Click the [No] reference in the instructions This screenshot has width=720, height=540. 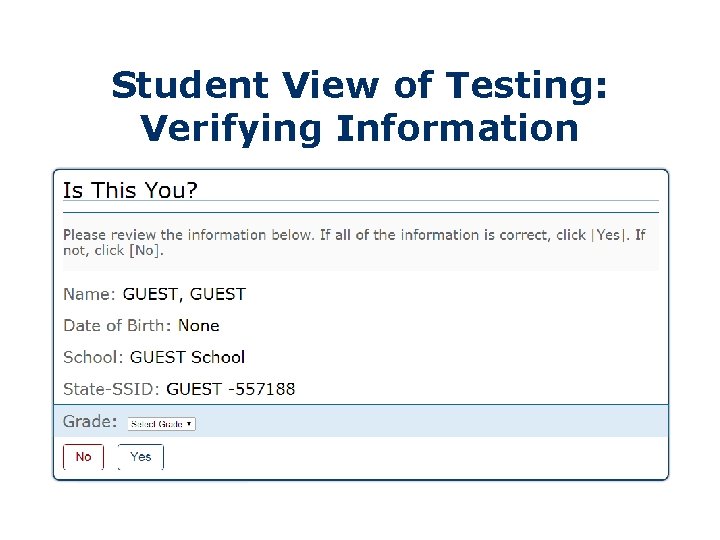coord(144,251)
